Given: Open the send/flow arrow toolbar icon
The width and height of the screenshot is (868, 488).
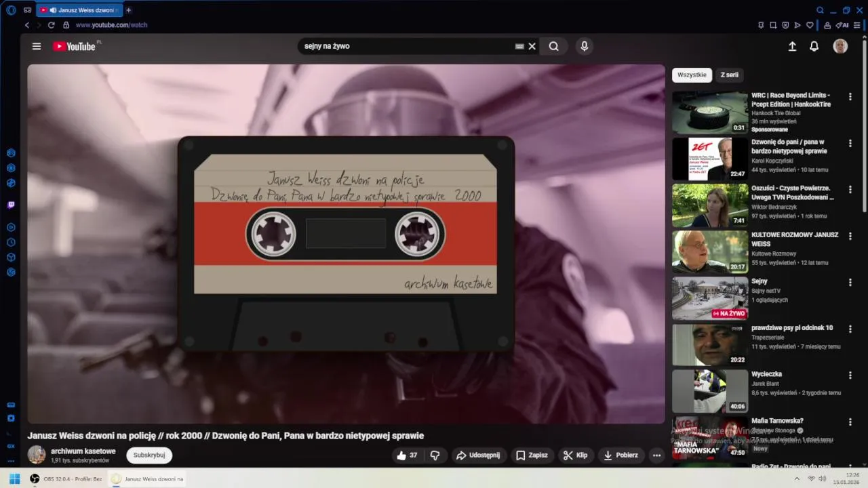Looking at the screenshot, I should click(x=797, y=25).
